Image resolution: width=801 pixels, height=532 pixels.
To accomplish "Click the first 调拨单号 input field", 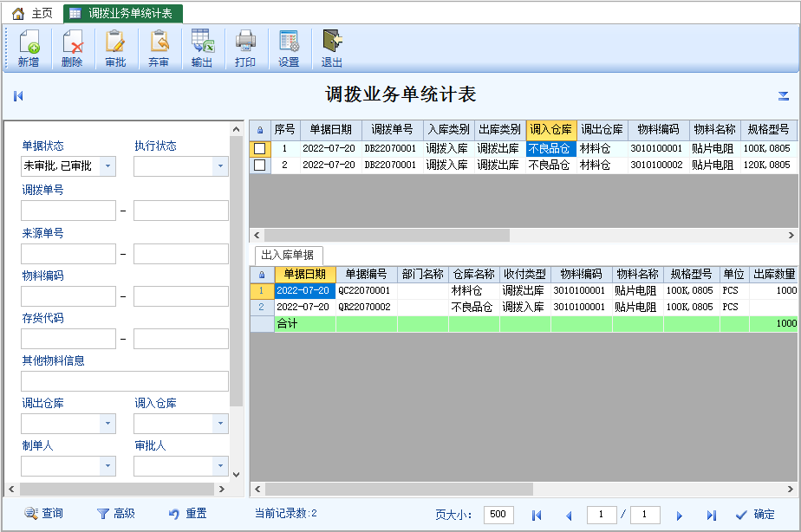I will point(68,211).
